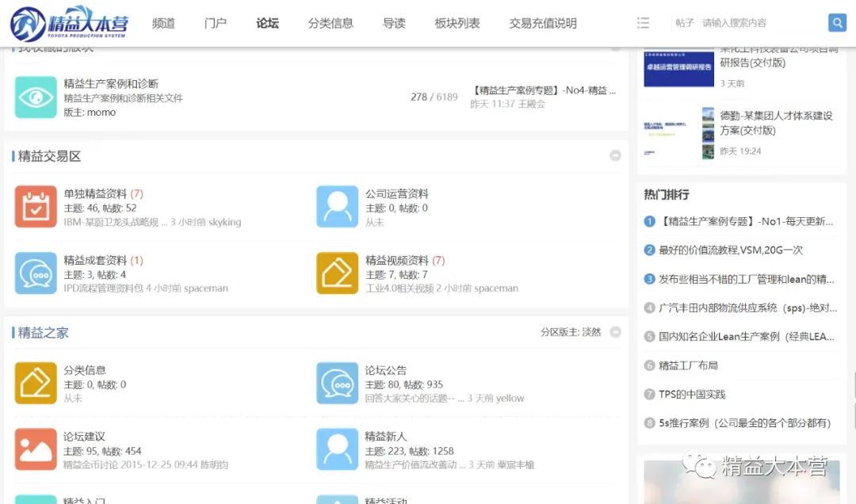
Task: Open the calendar icon for 单独精益资料
Action: tap(36, 206)
